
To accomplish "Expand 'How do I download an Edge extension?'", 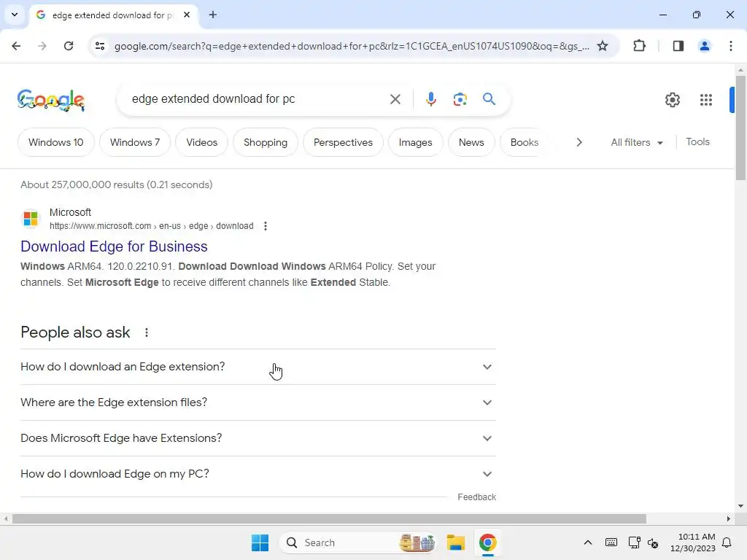I will tap(258, 367).
